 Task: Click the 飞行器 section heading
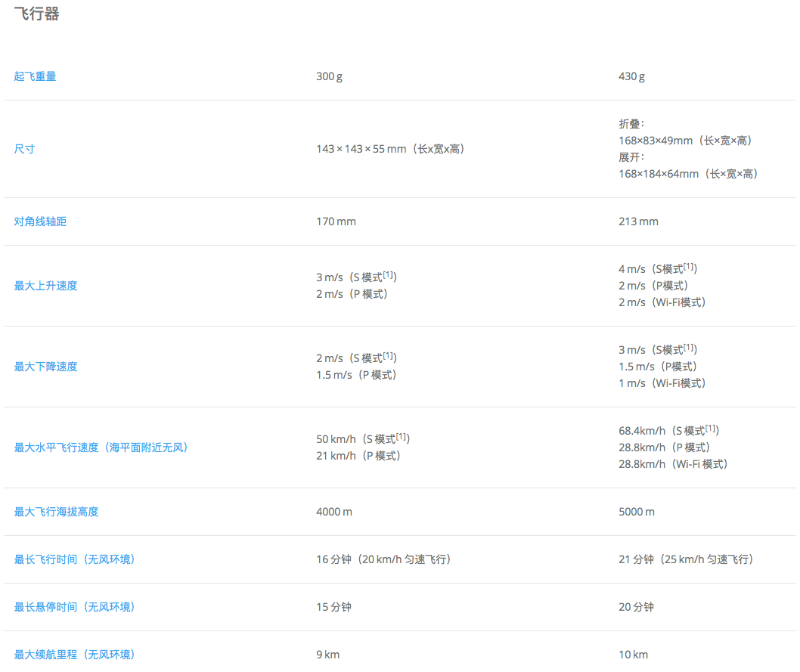(x=36, y=14)
